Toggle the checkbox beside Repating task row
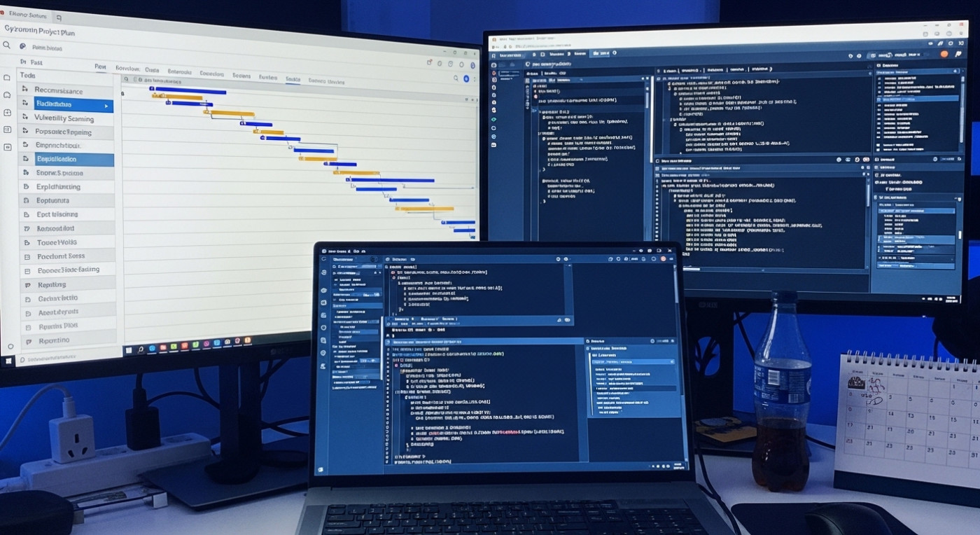The width and height of the screenshot is (980, 535). (x=27, y=285)
